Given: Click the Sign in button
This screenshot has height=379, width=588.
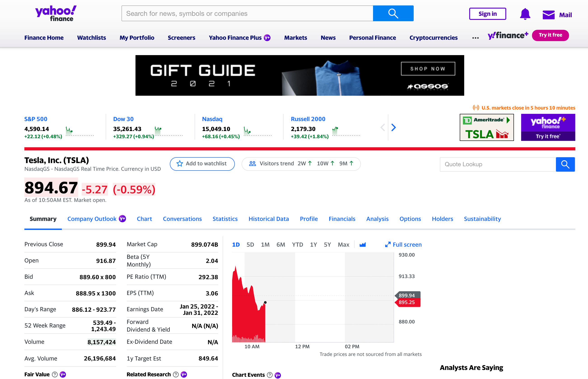Looking at the screenshot, I should 487,14.
